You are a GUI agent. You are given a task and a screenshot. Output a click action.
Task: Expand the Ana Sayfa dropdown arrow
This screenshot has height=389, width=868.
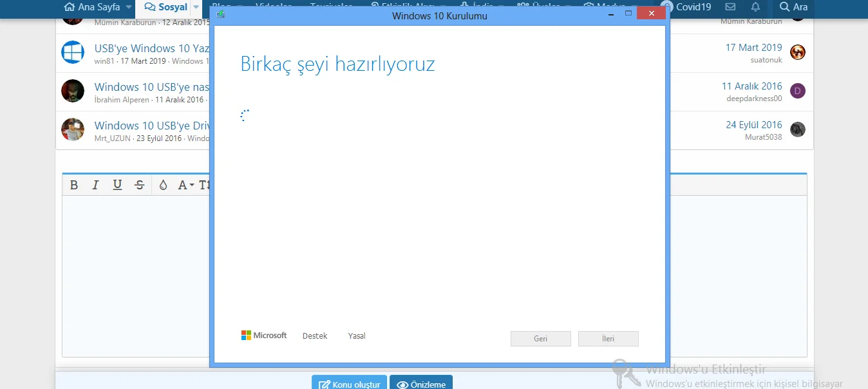129,7
